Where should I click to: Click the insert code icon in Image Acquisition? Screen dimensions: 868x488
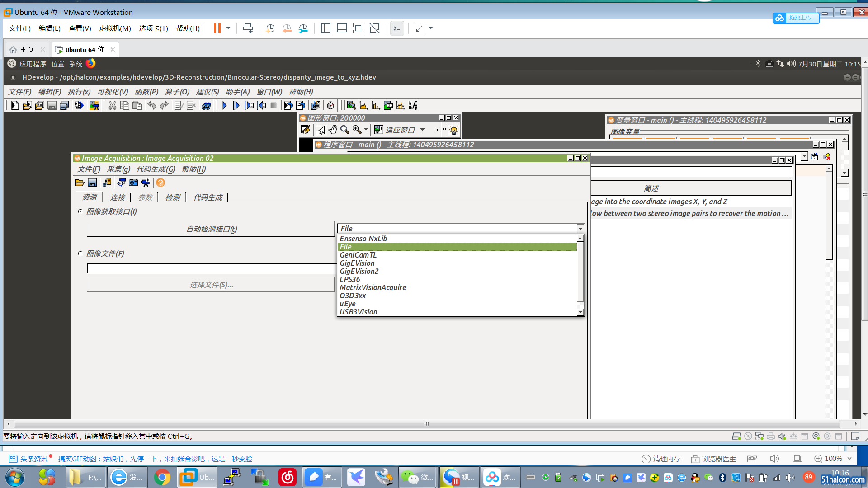pyautogui.click(x=107, y=183)
